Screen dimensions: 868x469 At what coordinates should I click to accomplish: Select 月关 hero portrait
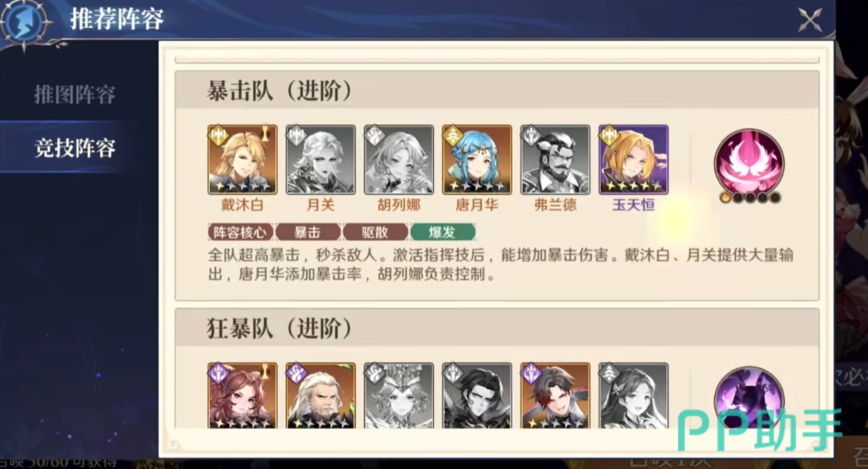coord(320,160)
